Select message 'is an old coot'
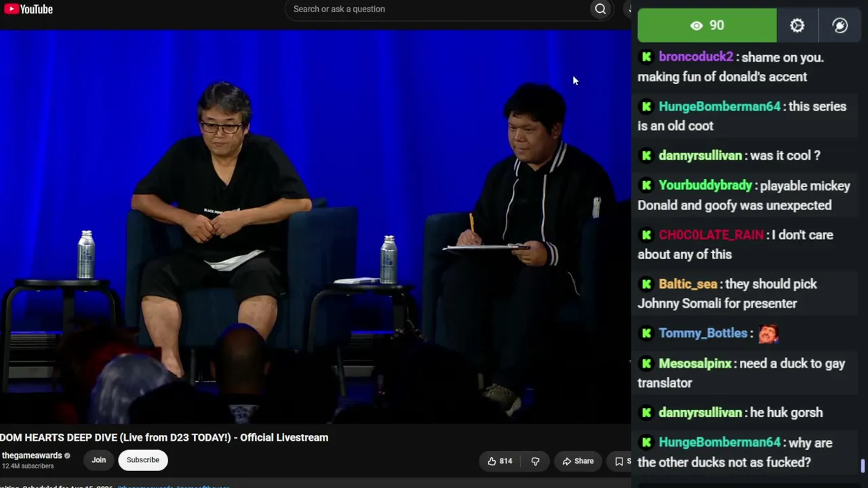This screenshot has height=488, width=868. click(x=675, y=126)
